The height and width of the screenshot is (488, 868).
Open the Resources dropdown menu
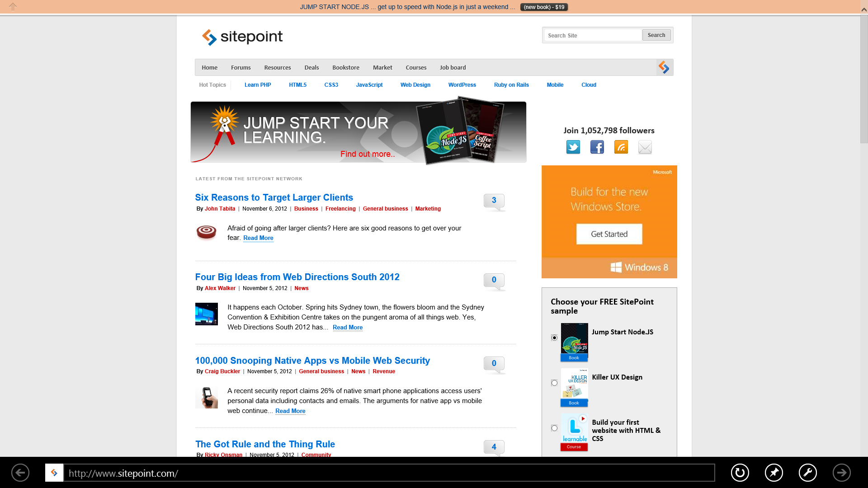coord(277,67)
